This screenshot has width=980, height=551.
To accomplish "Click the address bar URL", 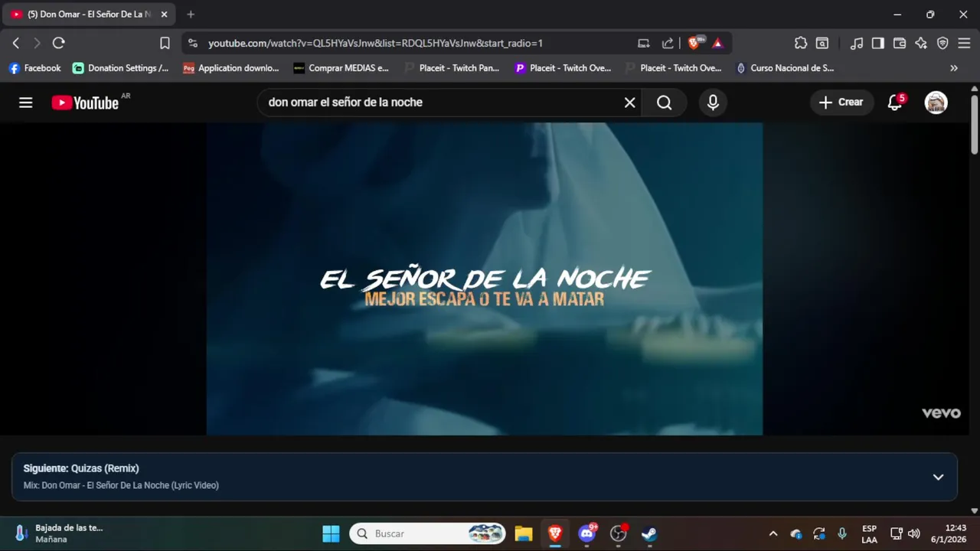I will pos(375,44).
